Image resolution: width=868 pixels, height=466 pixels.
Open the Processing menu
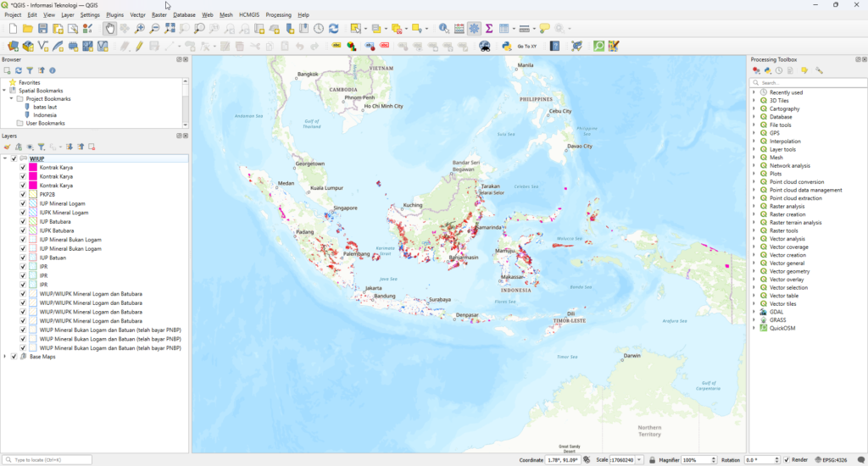click(x=278, y=15)
